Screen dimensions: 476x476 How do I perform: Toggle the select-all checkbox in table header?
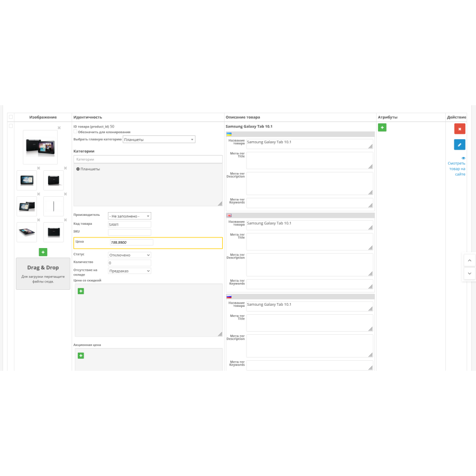[x=11, y=117]
